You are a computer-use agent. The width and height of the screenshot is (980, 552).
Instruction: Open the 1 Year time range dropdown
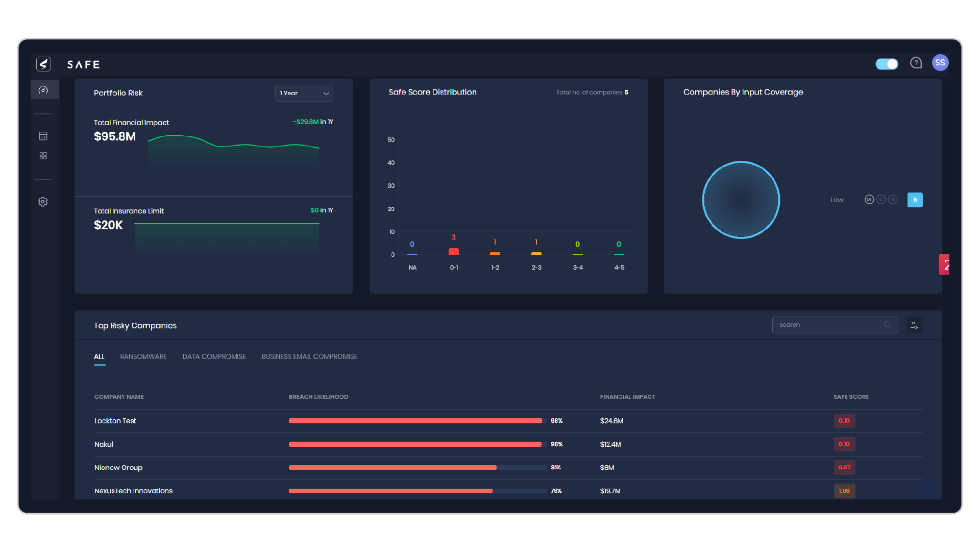[304, 93]
